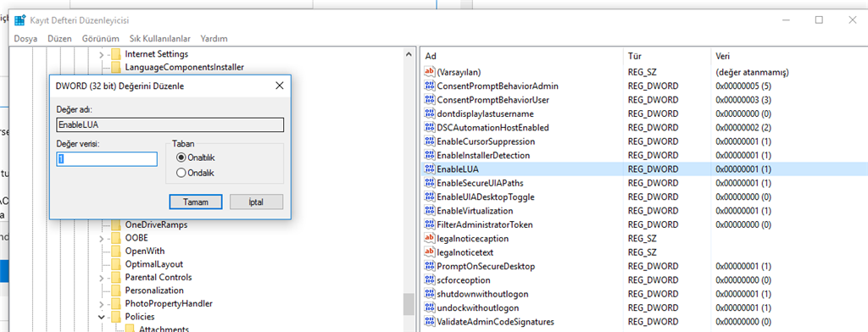This screenshot has height=332, width=868.
Task: Click the OneDriveRamps folder icon
Action: point(115,225)
